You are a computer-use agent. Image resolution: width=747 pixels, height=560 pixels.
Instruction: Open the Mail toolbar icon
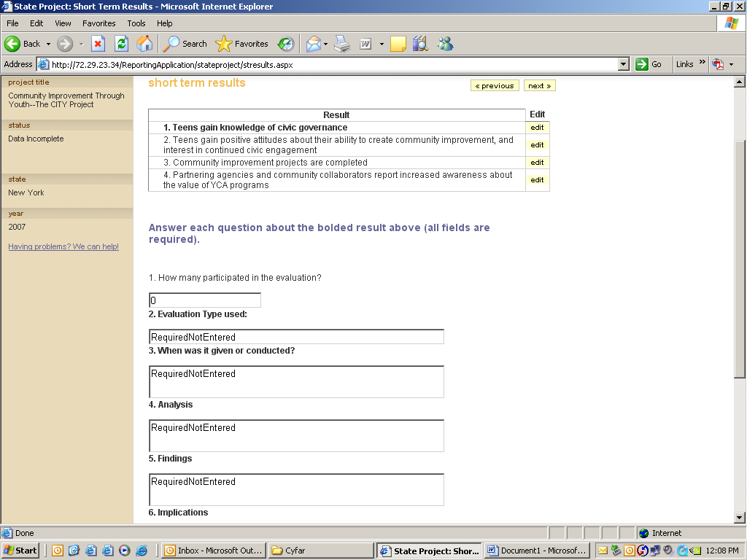[x=314, y=44]
